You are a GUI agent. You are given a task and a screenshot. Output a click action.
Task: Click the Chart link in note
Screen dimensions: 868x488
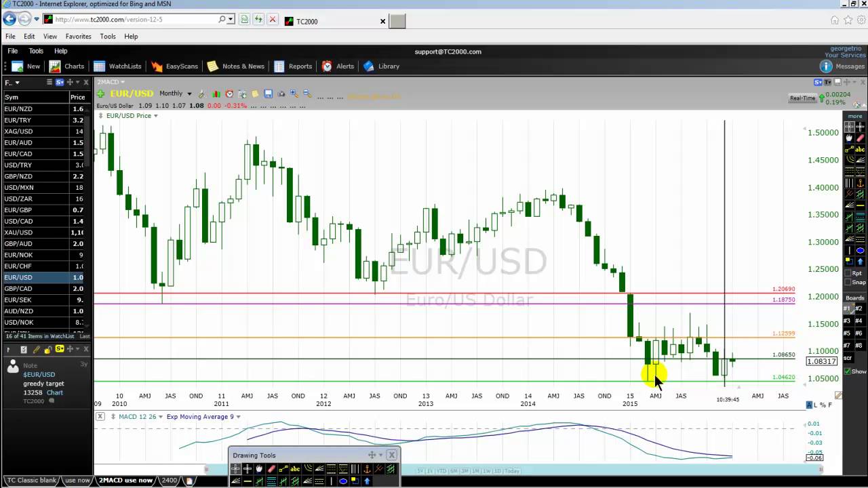55,392
